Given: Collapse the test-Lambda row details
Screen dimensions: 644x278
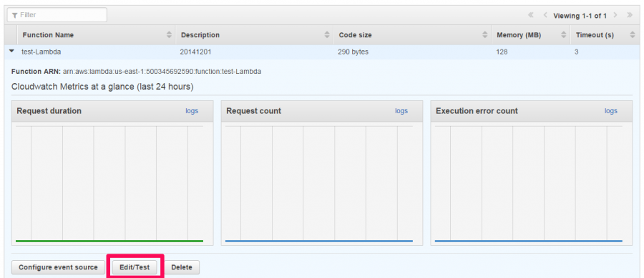Looking at the screenshot, I should (11, 51).
